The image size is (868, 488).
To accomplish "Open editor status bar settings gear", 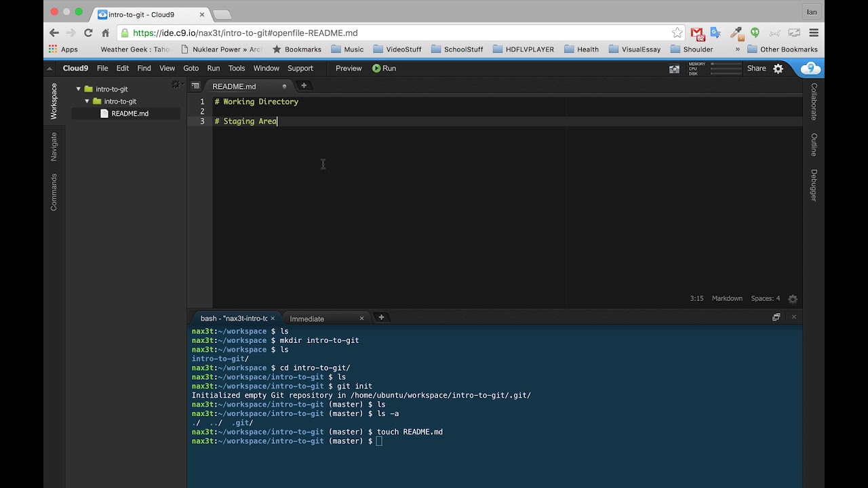I will [793, 299].
